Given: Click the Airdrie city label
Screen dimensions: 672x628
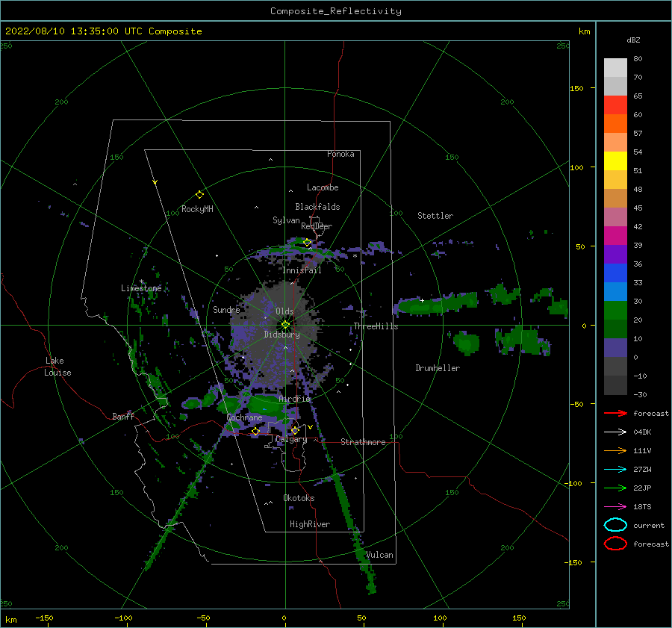Looking at the screenshot, I should point(294,399).
